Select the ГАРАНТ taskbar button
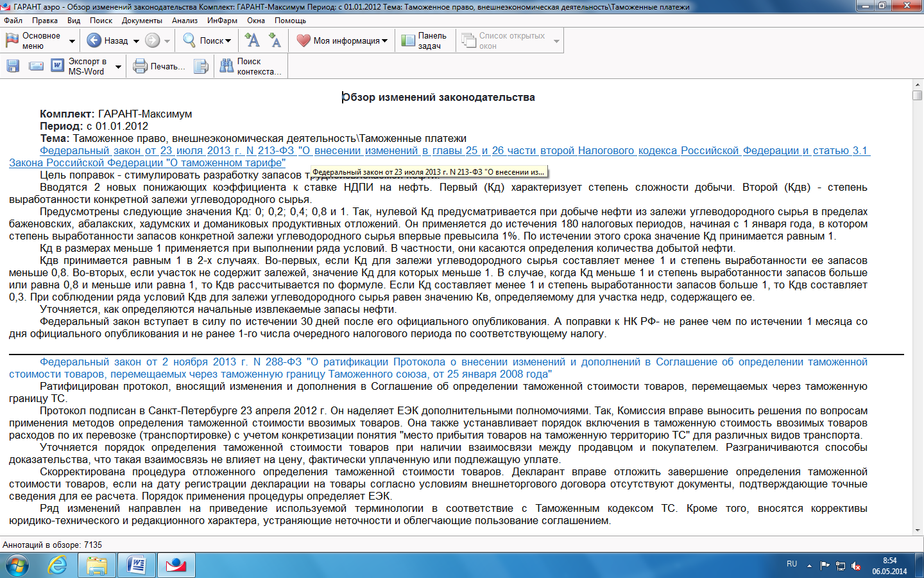 pos(175,566)
